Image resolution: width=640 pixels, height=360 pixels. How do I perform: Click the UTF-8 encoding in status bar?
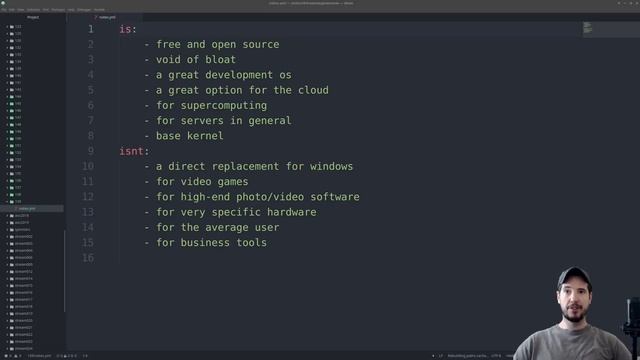496,356
